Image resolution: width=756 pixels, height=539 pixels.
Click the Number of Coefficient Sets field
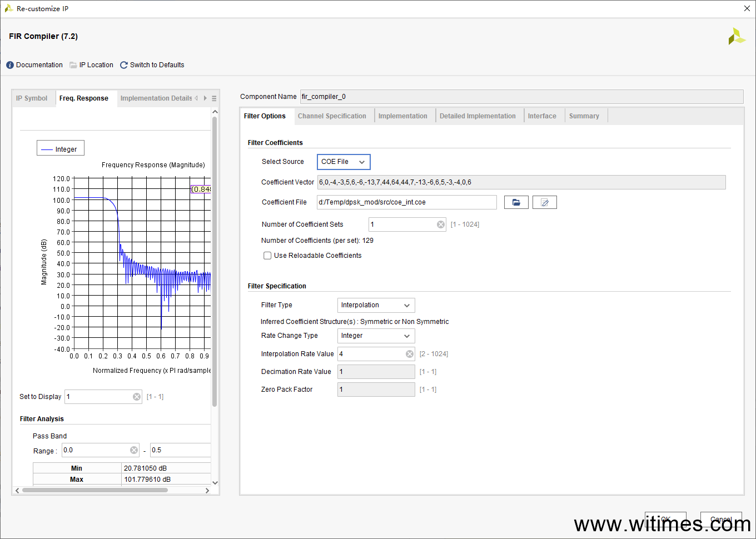407,224
